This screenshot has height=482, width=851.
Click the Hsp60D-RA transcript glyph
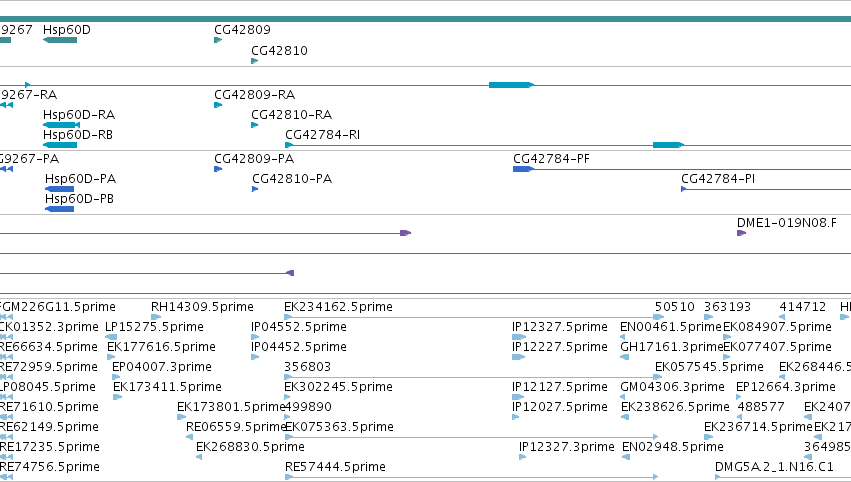point(61,125)
